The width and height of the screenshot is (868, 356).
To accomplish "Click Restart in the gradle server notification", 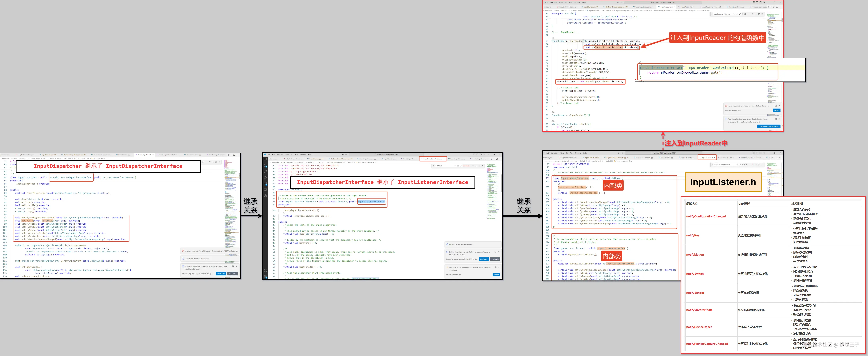I will [777, 110].
